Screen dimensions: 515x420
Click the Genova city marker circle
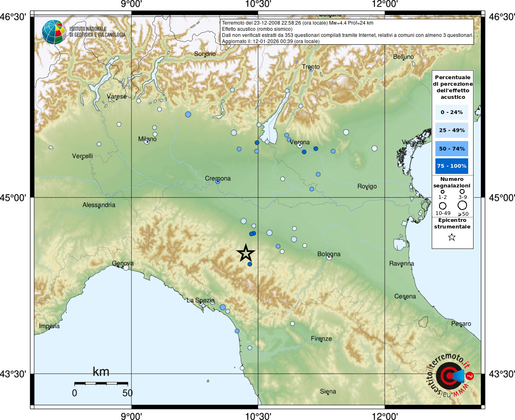click(126, 267)
